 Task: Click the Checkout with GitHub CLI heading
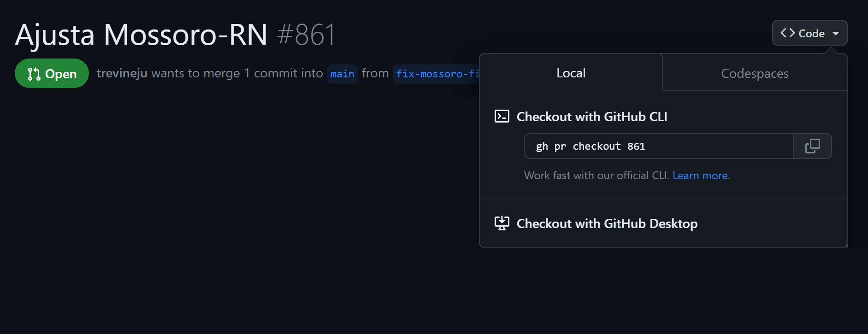592,117
